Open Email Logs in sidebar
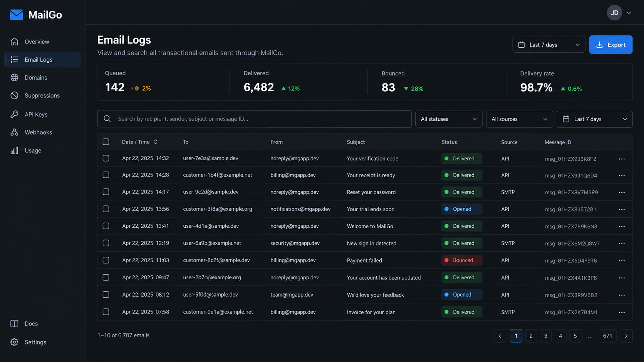644x362 pixels. pyautogui.click(x=43, y=60)
